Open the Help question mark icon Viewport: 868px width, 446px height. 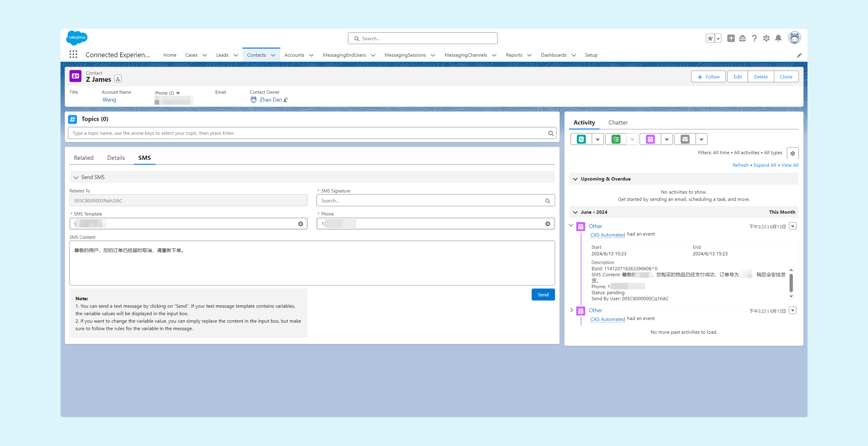tap(754, 38)
